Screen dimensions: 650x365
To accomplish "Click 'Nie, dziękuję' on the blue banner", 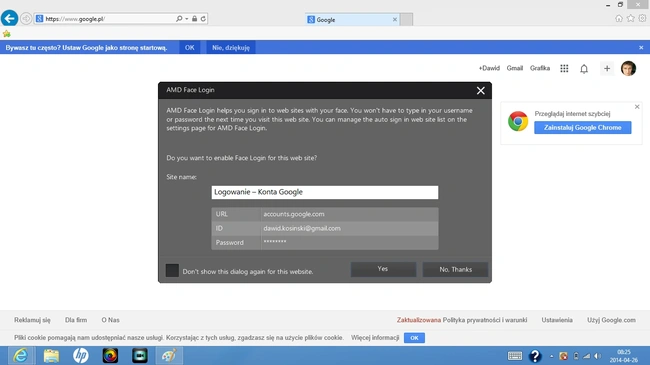I will 231,48.
